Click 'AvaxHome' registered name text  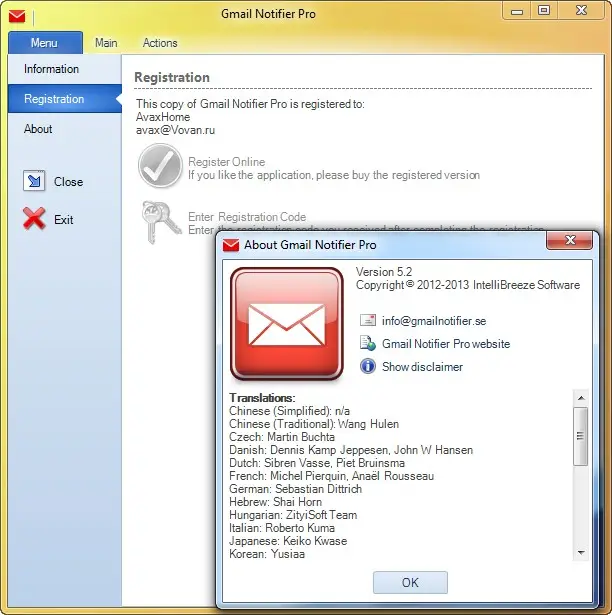(x=163, y=117)
